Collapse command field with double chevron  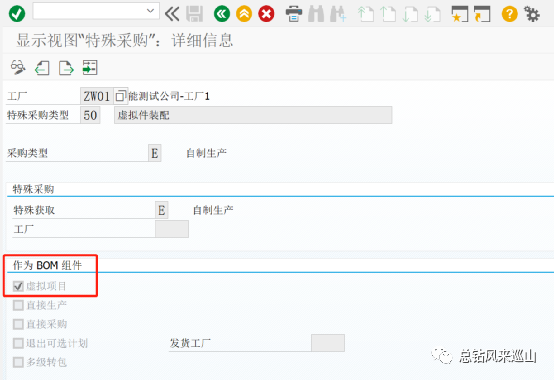172,14
